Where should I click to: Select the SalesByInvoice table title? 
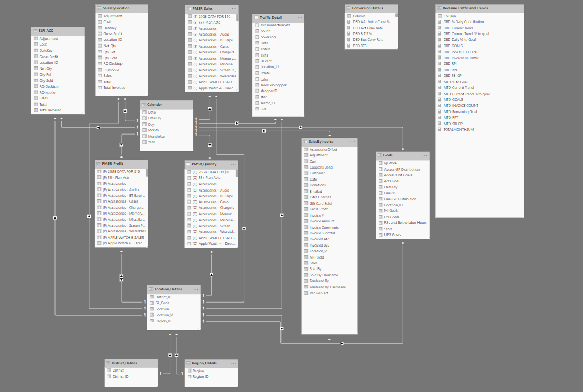[x=321, y=141]
